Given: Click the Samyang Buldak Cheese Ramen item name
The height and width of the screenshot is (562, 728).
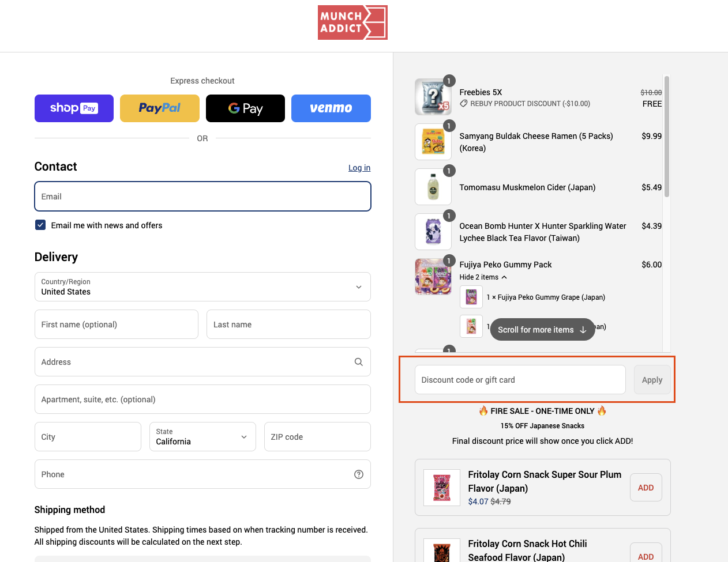Looking at the screenshot, I should [536, 142].
